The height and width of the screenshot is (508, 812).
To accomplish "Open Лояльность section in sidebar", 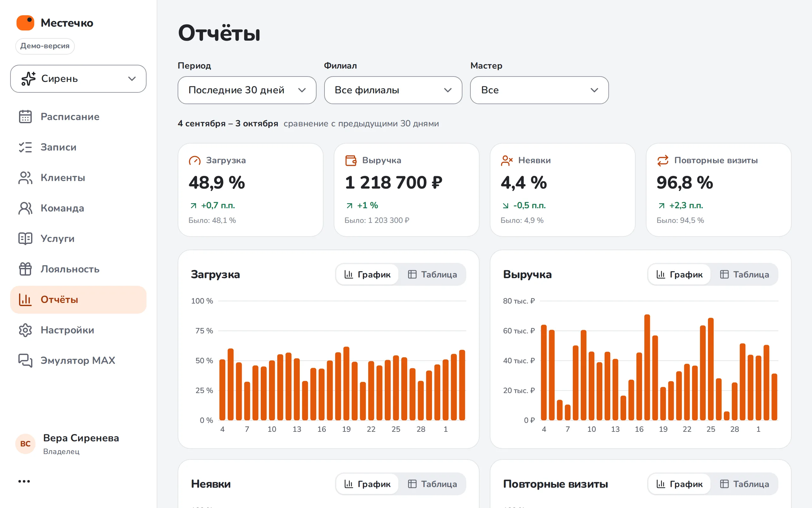I will 78,269.
